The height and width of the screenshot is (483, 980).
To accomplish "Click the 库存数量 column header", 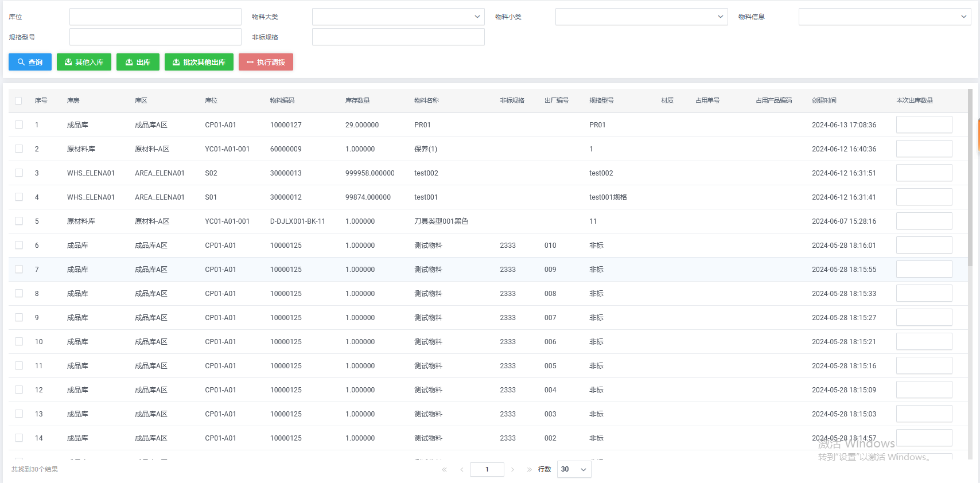I will click(357, 100).
